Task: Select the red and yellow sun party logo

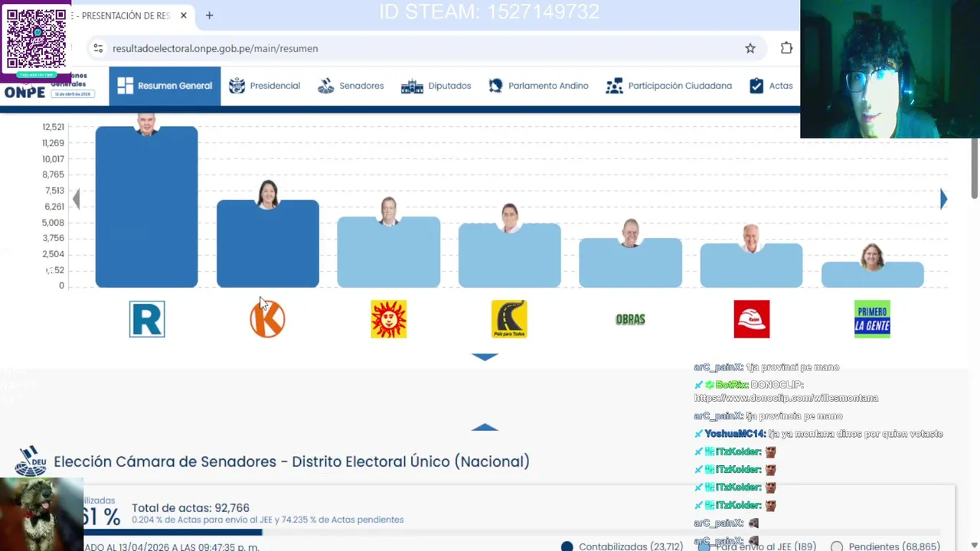Action: coord(389,319)
